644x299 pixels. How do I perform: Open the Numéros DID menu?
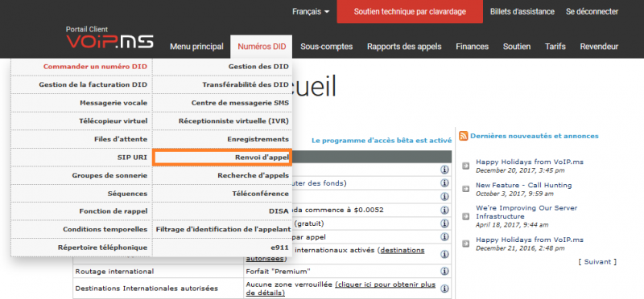262,47
